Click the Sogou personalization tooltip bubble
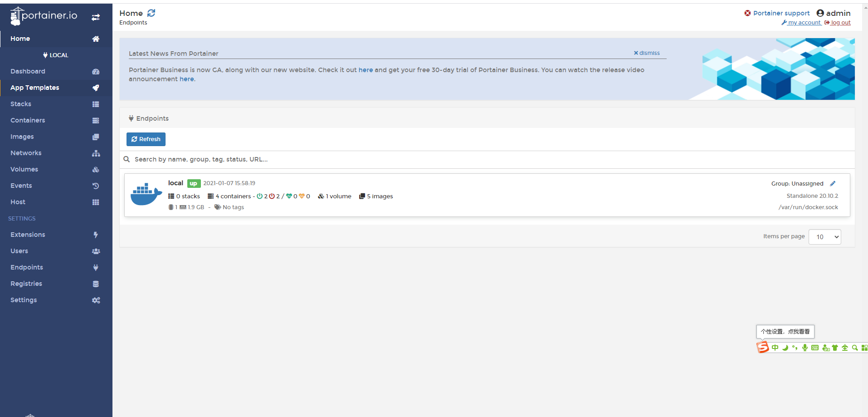This screenshot has height=417, width=868. [x=785, y=332]
